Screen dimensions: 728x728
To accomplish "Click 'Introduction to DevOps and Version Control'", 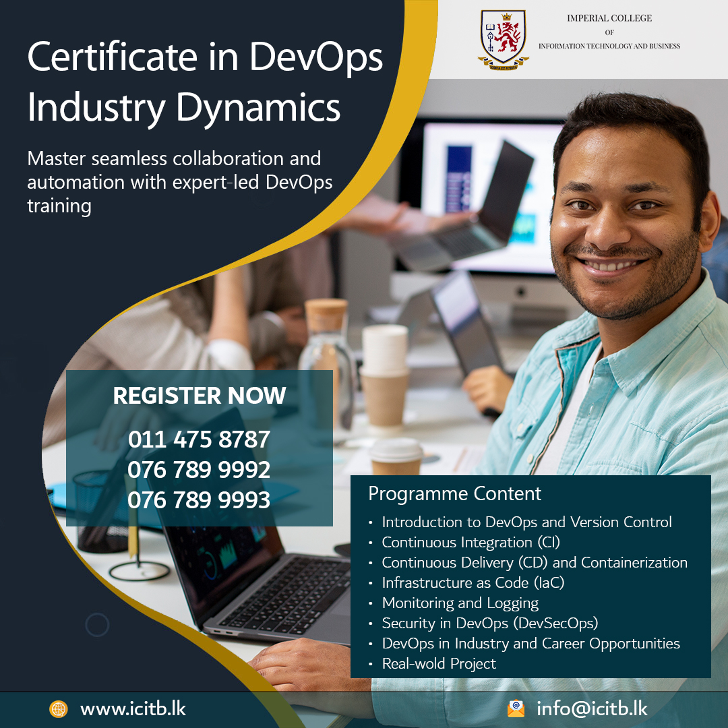I will (527, 522).
